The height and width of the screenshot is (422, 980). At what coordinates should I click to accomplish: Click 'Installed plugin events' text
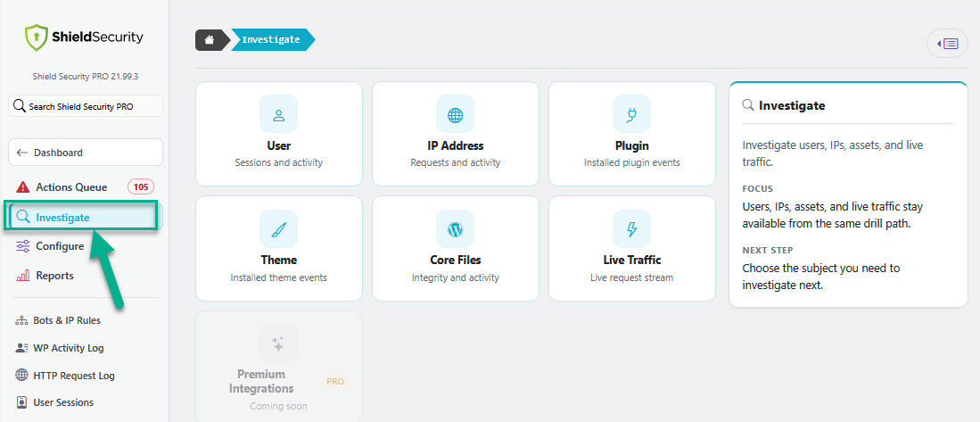tap(632, 163)
